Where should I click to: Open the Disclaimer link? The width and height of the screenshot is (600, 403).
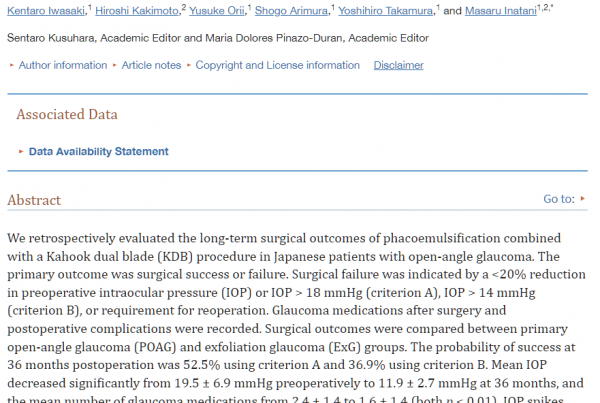click(x=398, y=65)
